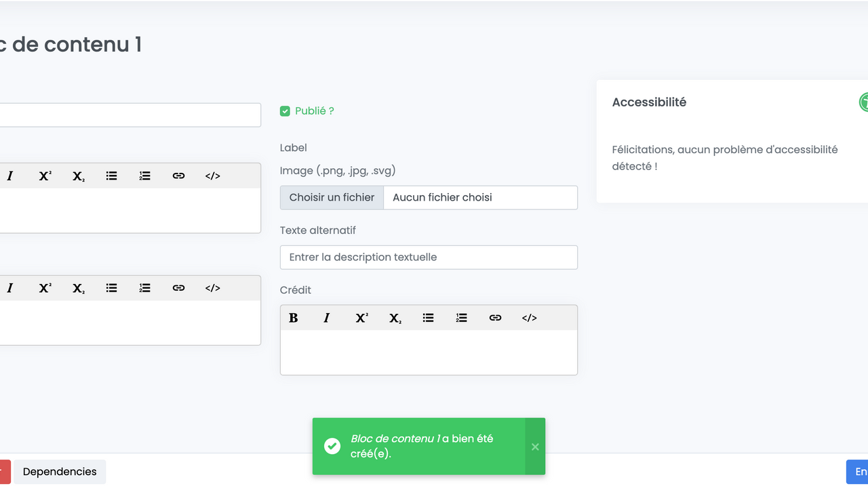
Task: Click the success checkmark icon in notification
Action: [x=332, y=446]
